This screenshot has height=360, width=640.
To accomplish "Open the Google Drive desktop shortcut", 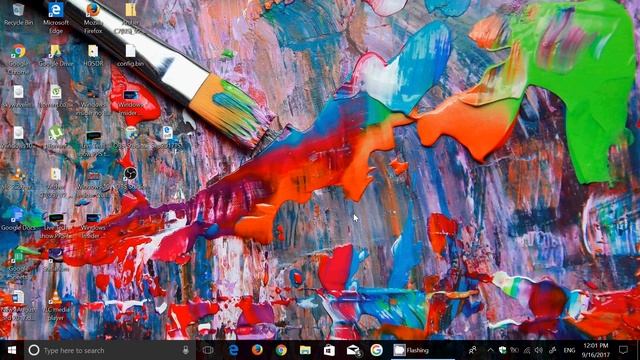I will tap(56, 55).
